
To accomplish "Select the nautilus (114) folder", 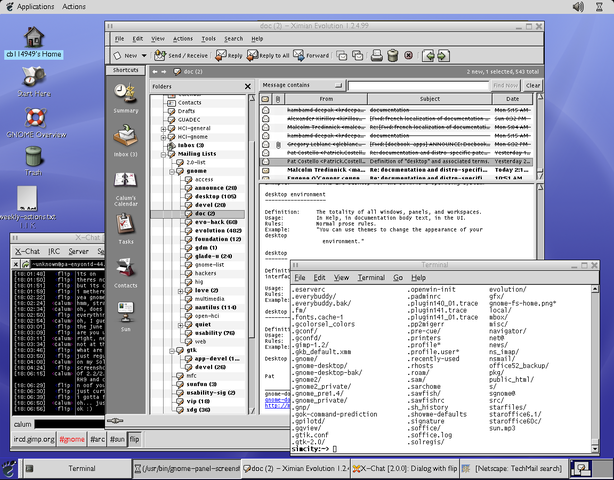I will [x=215, y=307].
